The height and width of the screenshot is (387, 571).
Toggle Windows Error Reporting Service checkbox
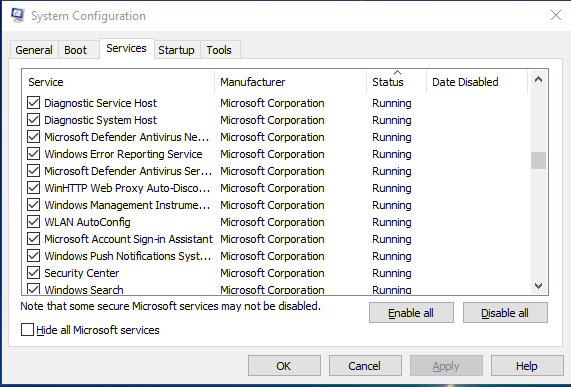[34, 154]
